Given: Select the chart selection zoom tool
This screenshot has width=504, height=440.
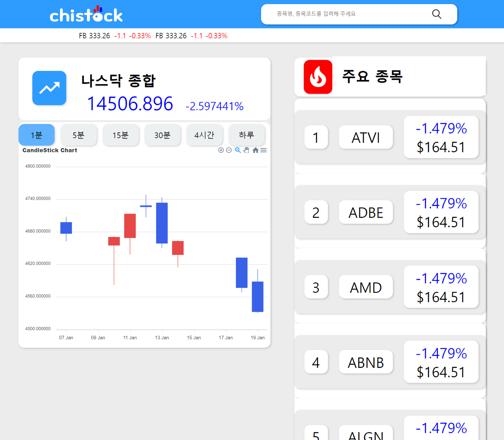Looking at the screenshot, I should coord(238,150).
